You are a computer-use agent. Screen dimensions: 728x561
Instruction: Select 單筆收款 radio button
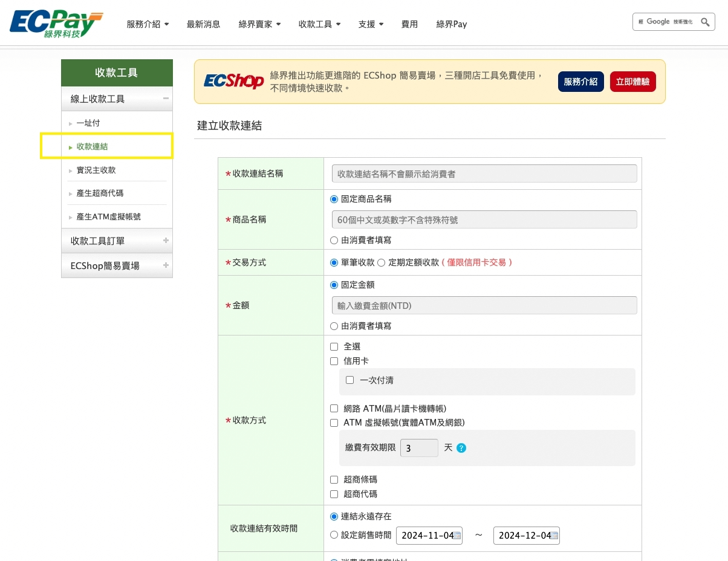pos(334,262)
